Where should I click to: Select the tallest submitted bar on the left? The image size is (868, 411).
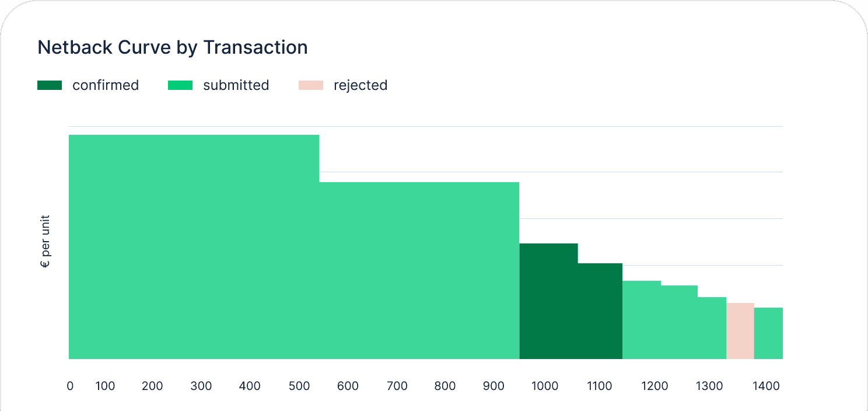point(194,246)
